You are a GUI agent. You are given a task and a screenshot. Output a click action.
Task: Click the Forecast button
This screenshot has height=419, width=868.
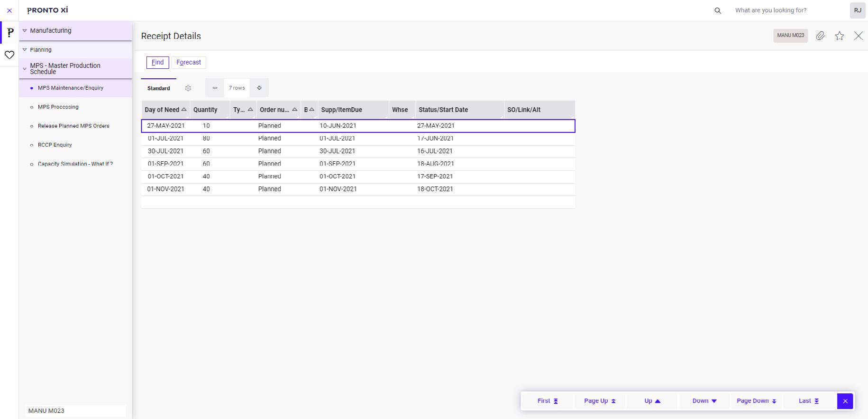point(189,62)
